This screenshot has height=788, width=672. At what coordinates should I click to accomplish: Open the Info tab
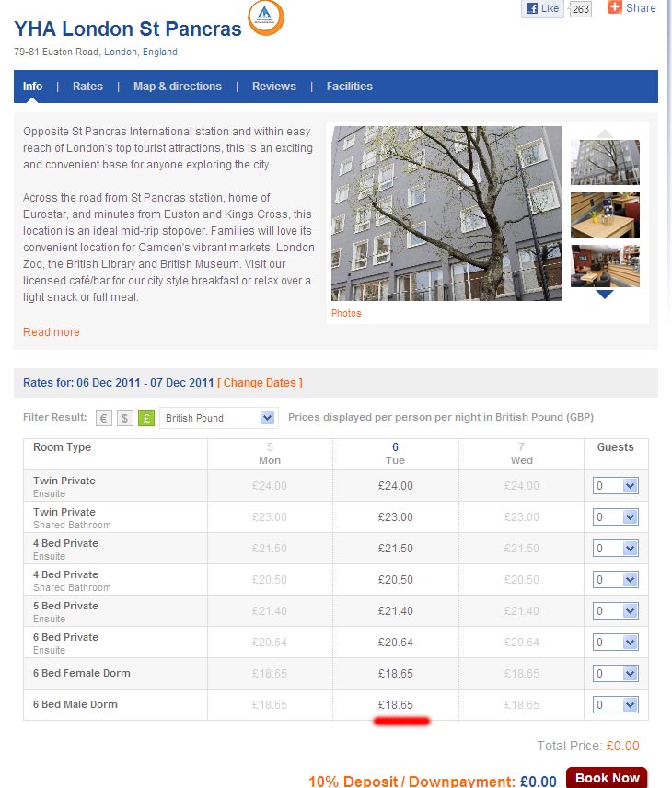point(32,87)
